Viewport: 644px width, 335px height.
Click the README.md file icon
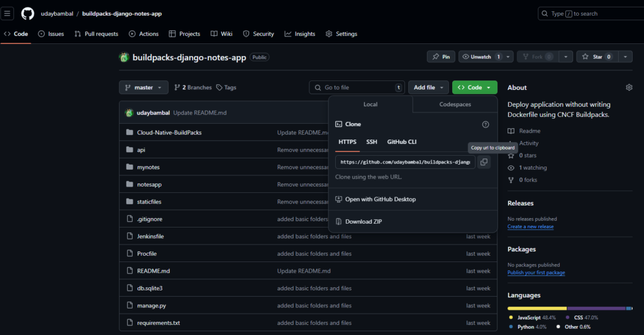click(x=130, y=270)
